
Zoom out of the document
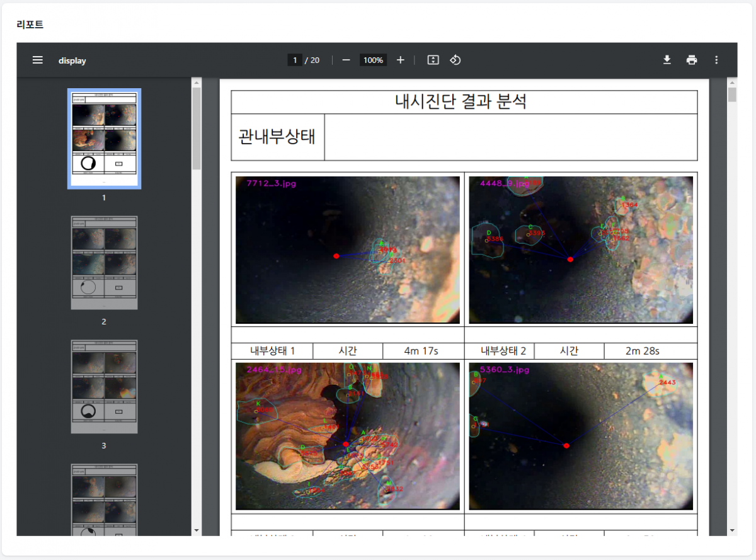(x=345, y=60)
